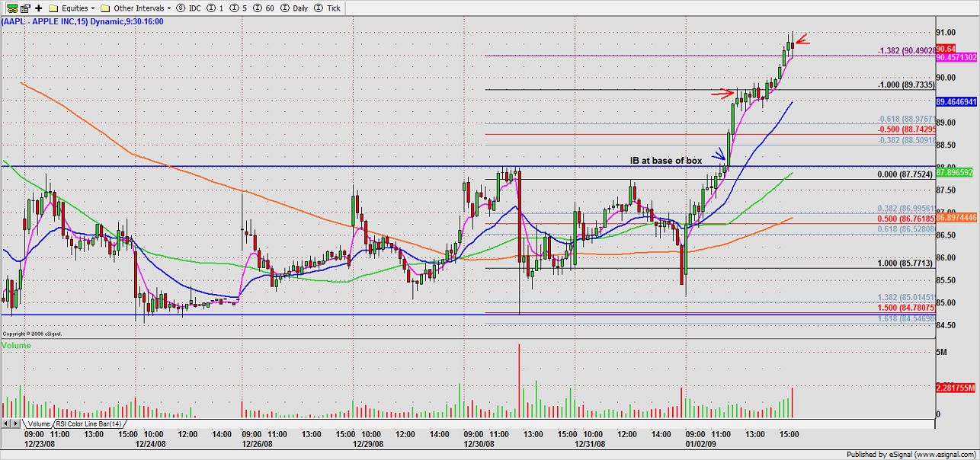
Task: Select the Volume study tab
Action: click(x=39, y=423)
